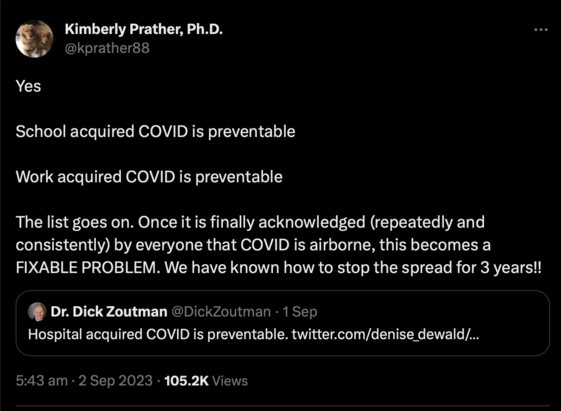Click Kimberly Prather's dog profile photo
Image resolution: width=561 pixels, height=411 pixels.
pyautogui.click(x=34, y=39)
